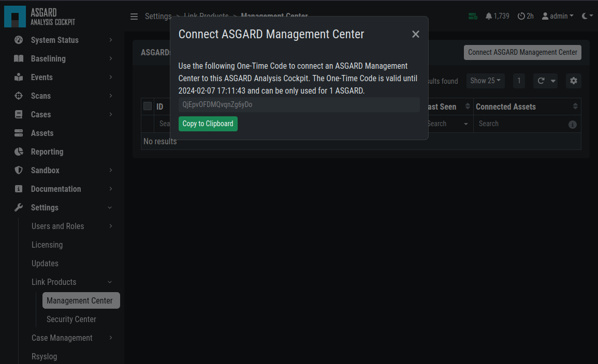Click Connect ASGARD Management Center button
598x364 pixels.
click(522, 52)
